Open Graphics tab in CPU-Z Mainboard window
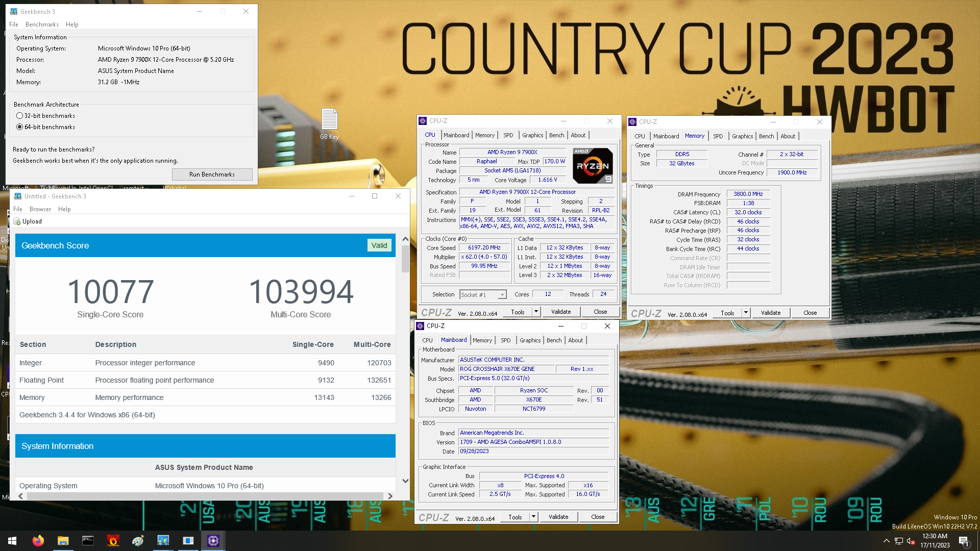Image resolution: width=980 pixels, height=551 pixels. coord(530,340)
